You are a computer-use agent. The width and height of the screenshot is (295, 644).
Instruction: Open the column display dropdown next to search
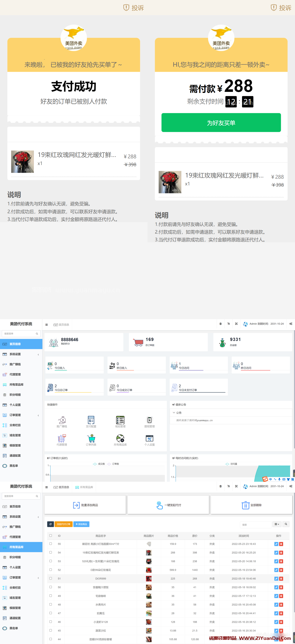click(x=277, y=524)
